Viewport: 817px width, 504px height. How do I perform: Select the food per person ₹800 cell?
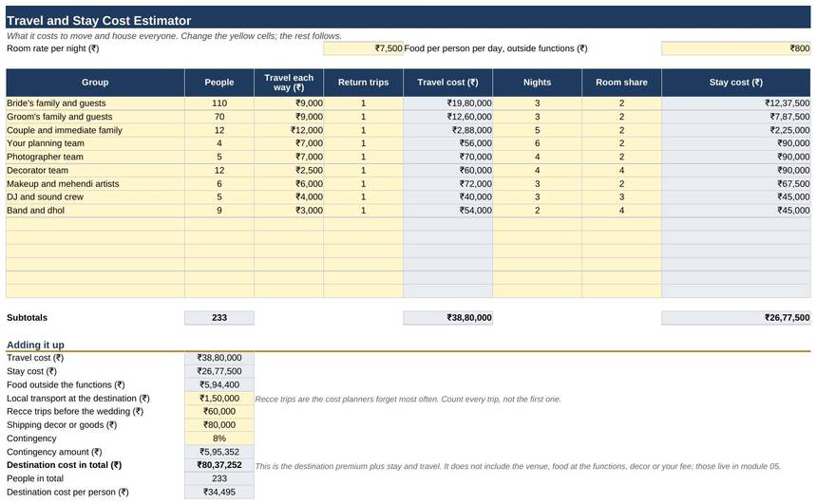tap(735, 48)
